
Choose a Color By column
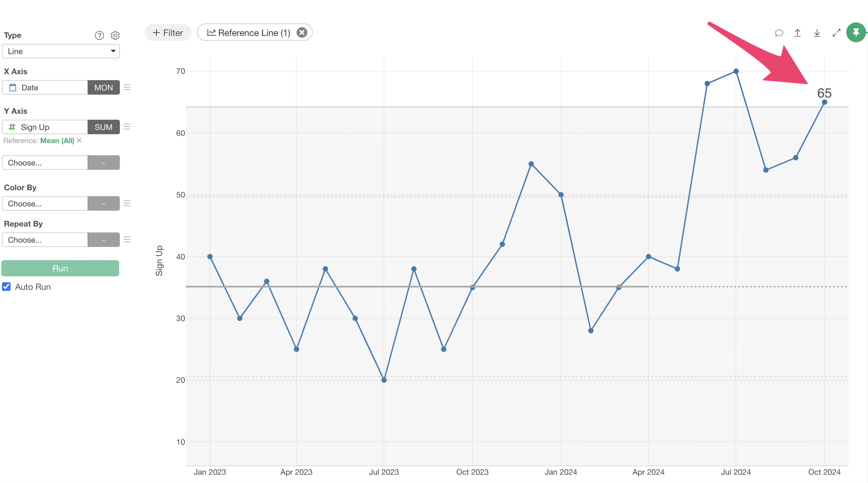tap(45, 203)
